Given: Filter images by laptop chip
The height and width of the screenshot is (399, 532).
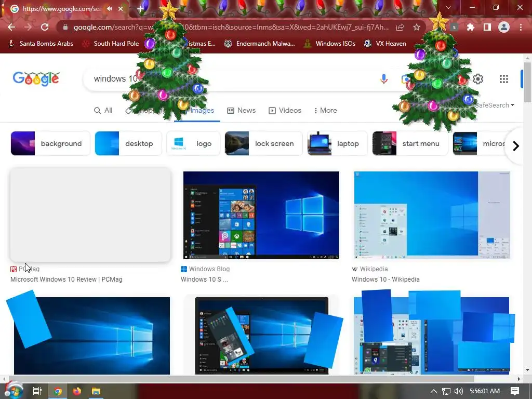Looking at the screenshot, I should point(337,143).
